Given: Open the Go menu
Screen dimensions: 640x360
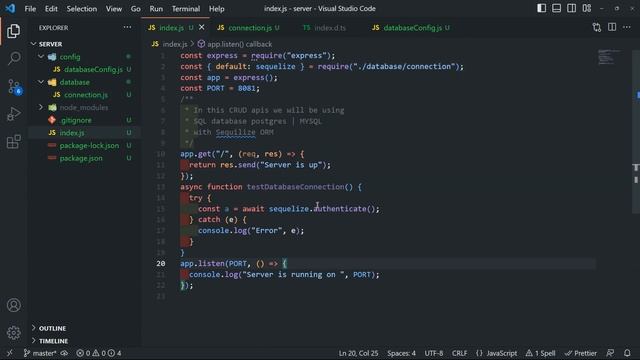Looking at the screenshot, I should pos(136,9).
